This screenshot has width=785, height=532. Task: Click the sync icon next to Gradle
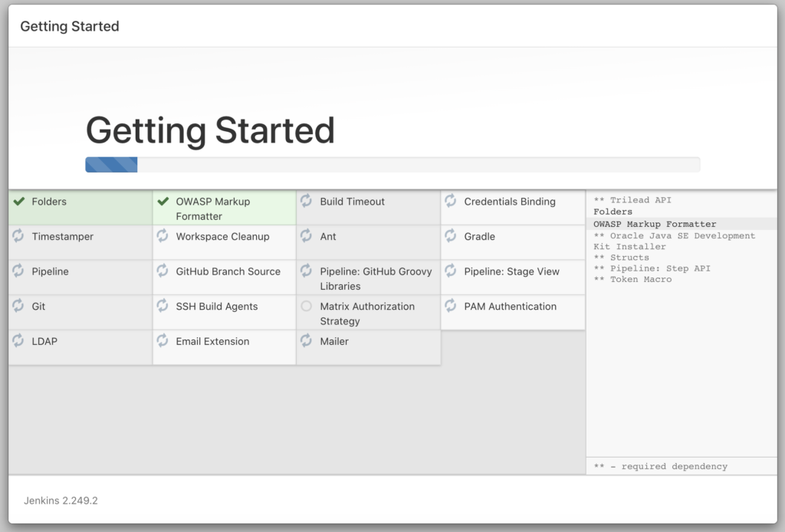[451, 236]
